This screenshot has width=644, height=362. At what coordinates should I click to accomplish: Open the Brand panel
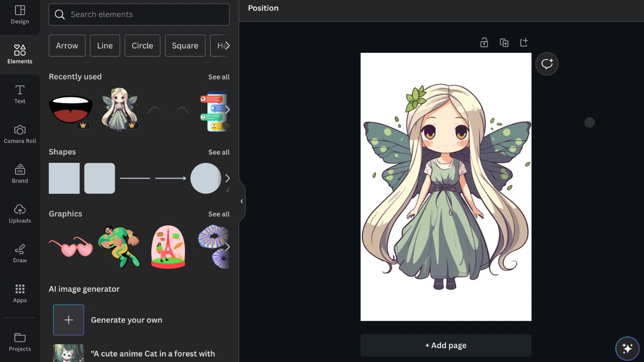point(20,174)
